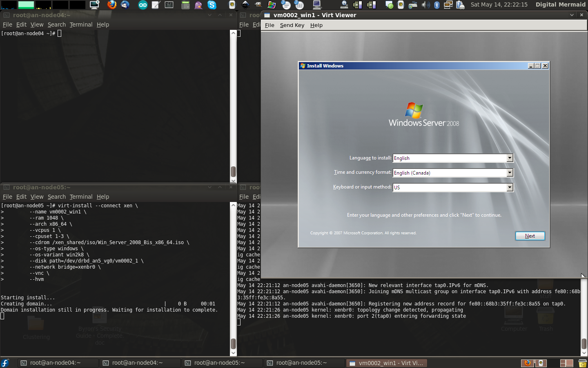Launch the Arduino IDE icon

[143, 5]
